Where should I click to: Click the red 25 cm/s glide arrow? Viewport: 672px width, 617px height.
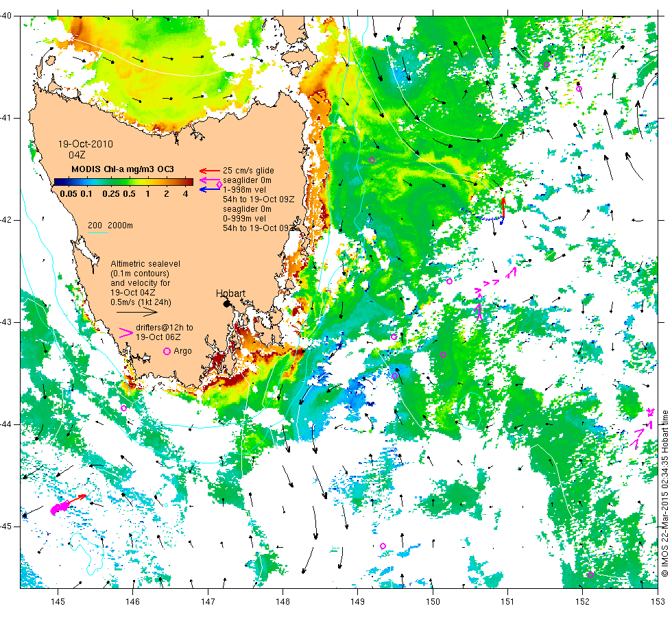210,171
